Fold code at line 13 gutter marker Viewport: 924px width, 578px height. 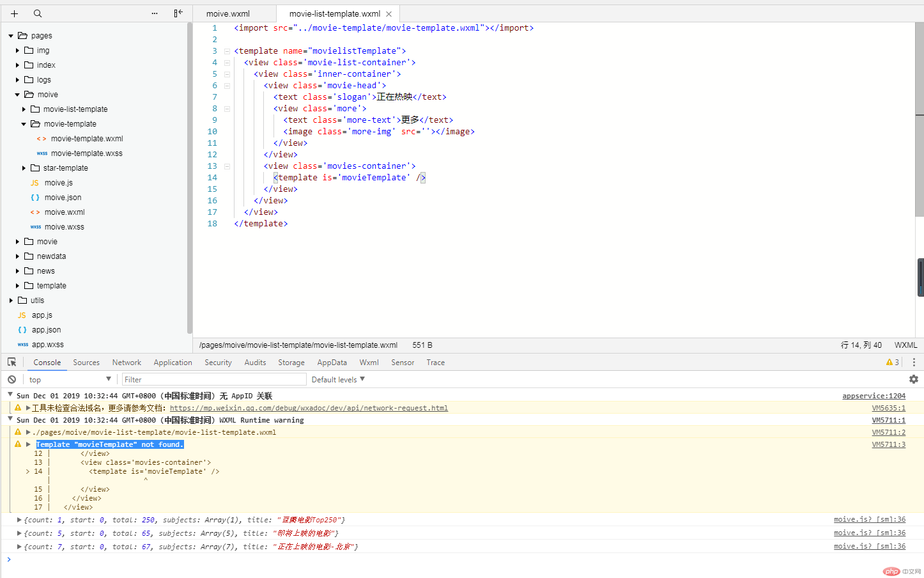[x=227, y=166]
